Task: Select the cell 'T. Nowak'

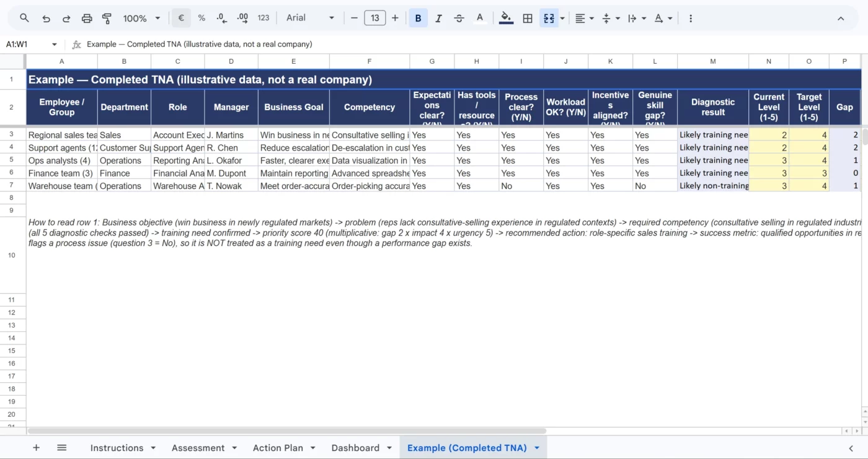Action: click(231, 186)
